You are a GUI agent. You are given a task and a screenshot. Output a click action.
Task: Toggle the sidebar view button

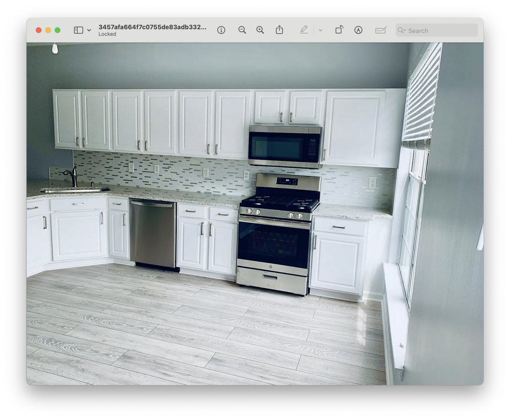78,30
